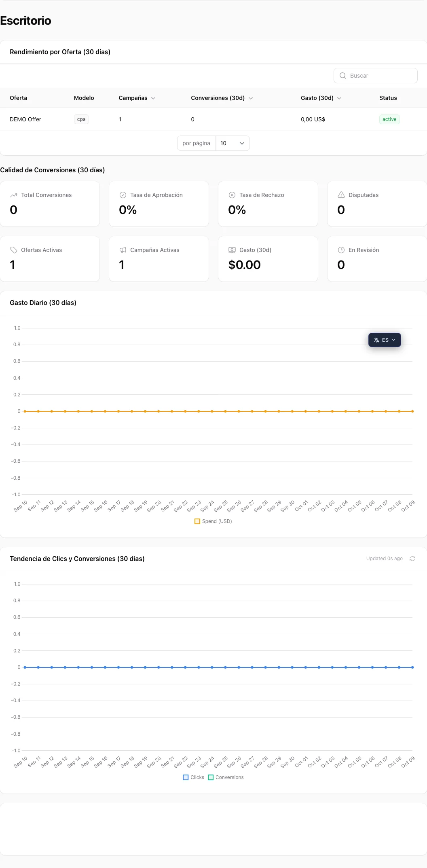The height and width of the screenshot is (868, 427).
Task: Click the Ofertas Activas tag icon
Action: tap(14, 250)
